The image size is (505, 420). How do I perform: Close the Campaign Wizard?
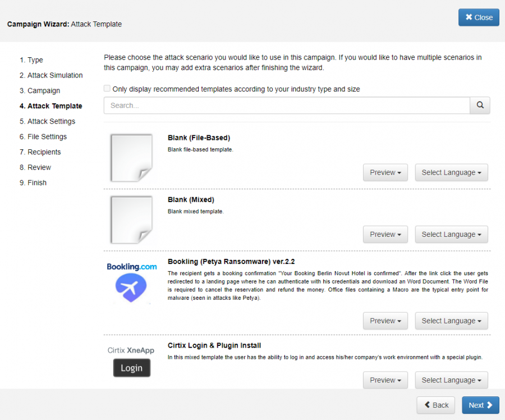tap(479, 17)
